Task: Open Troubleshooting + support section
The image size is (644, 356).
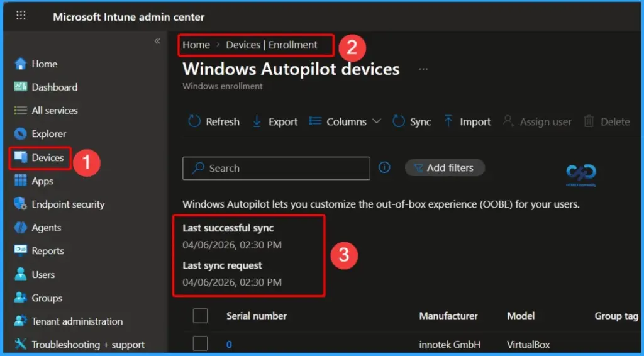Action: tap(88, 345)
